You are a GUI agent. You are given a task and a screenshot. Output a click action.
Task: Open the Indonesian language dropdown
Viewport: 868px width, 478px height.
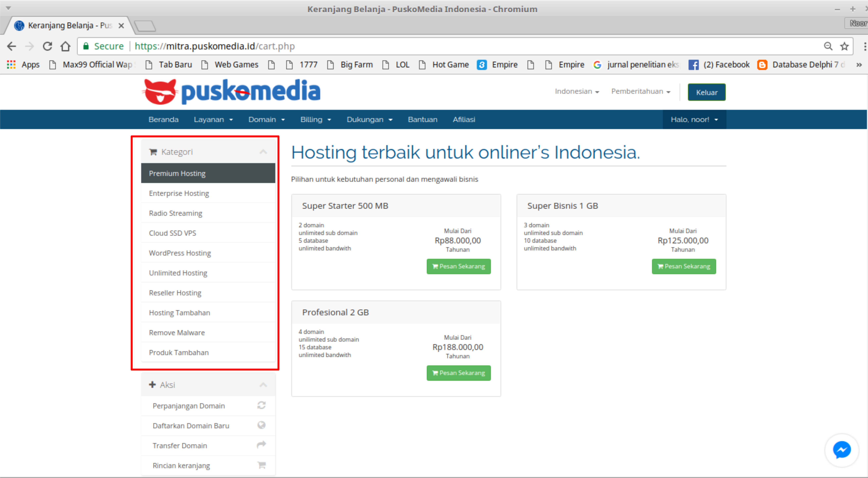click(x=577, y=91)
